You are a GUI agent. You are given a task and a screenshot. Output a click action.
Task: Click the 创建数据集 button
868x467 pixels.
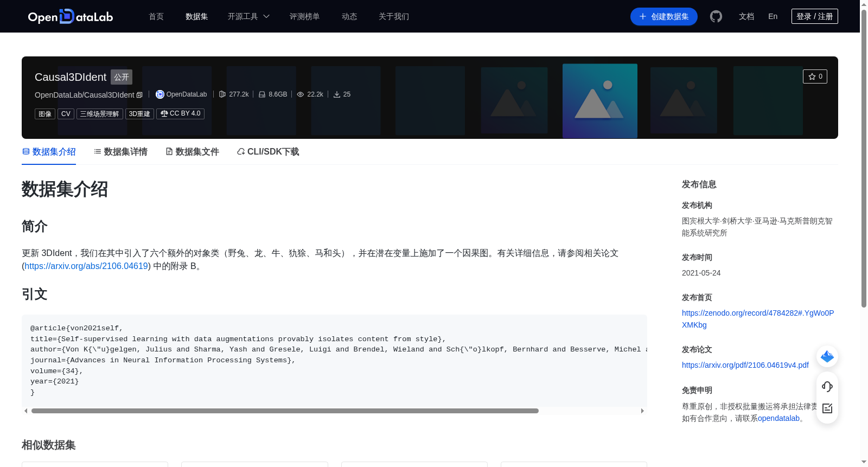(664, 16)
